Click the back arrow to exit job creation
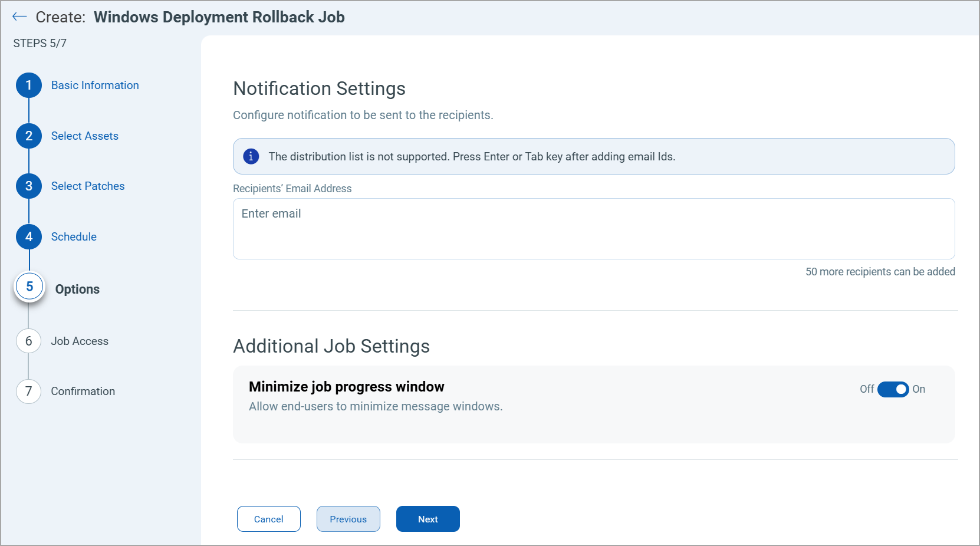This screenshot has height=546, width=980. [19, 17]
